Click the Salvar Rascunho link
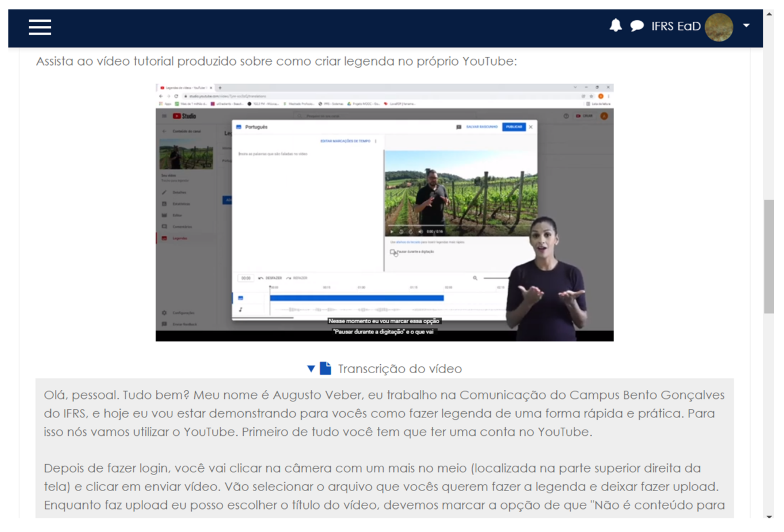Viewport: 784px width, 532px height. click(482, 127)
